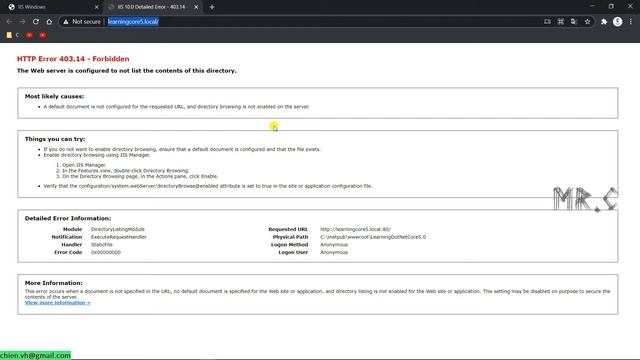Click the translate page icon
Screen dimensions: 640x360
point(574,22)
